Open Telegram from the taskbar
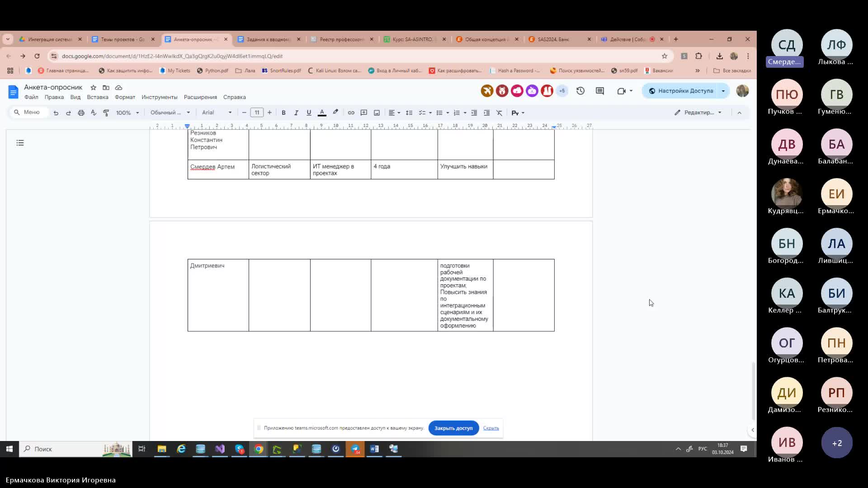 355,449
